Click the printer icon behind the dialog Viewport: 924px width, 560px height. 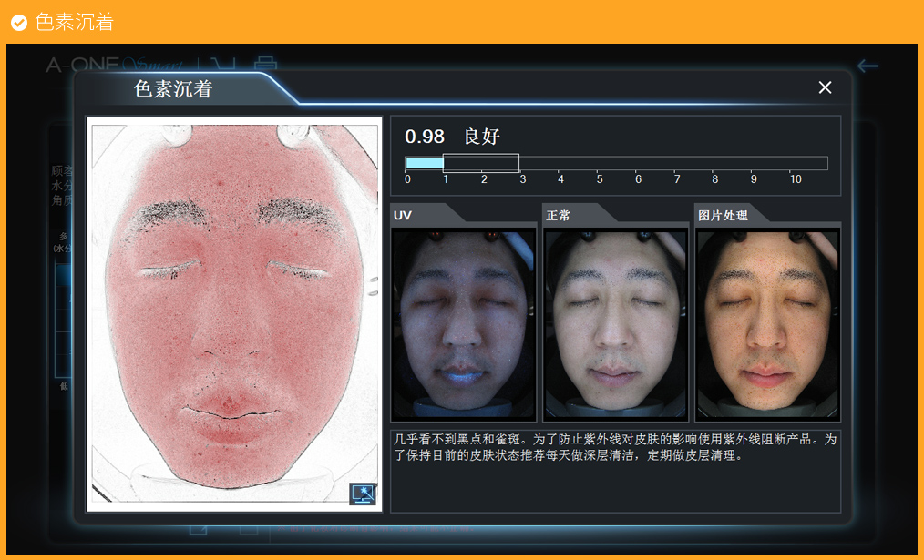(265, 64)
